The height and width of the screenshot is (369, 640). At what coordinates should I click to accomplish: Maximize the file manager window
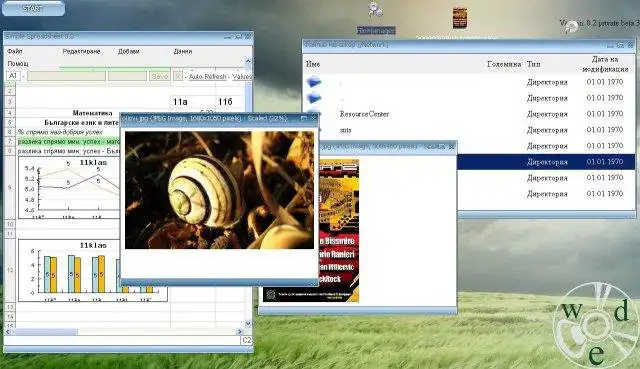[x=620, y=44]
